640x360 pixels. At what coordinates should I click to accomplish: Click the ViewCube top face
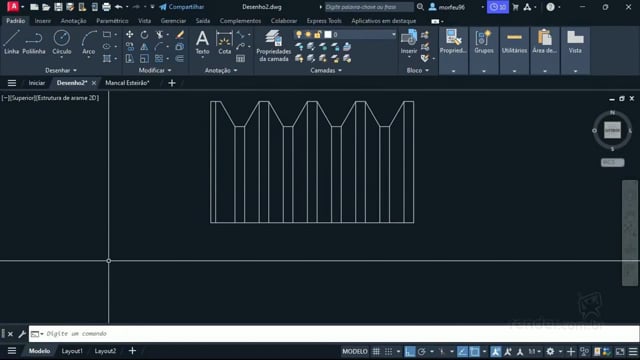(x=612, y=130)
